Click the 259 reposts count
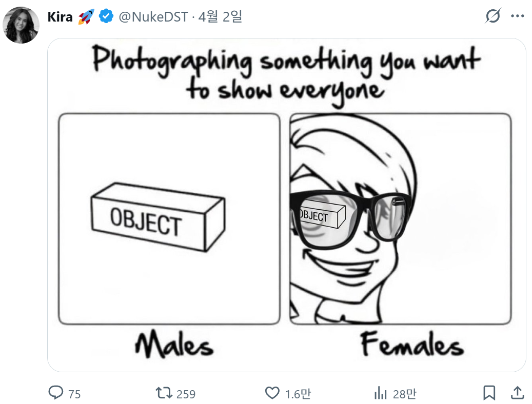 pyautogui.click(x=186, y=394)
